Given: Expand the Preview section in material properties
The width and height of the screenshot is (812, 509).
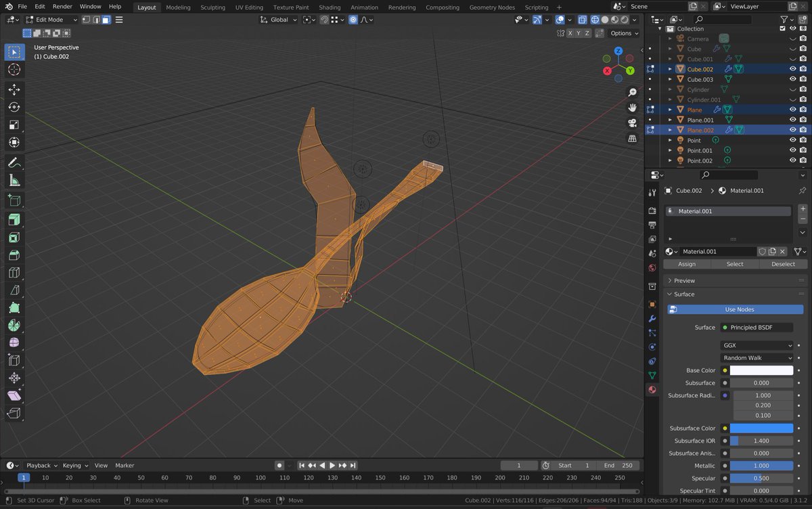Looking at the screenshot, I should pos(685,280).
